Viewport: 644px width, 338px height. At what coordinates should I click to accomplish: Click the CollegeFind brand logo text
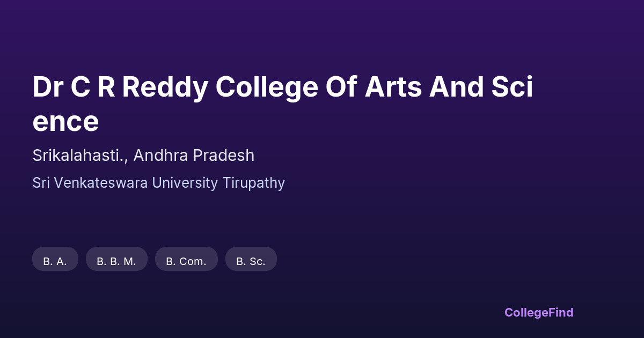tap(539, 312)
